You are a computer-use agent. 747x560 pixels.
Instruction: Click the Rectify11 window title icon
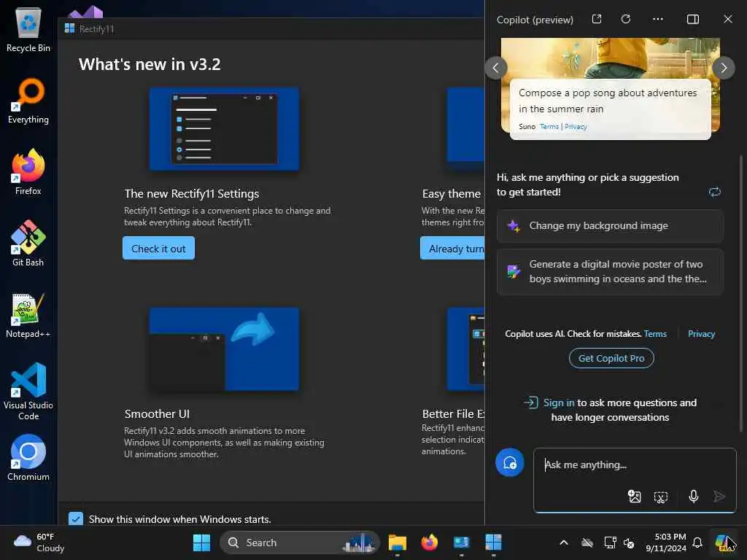tap(69, 28)
